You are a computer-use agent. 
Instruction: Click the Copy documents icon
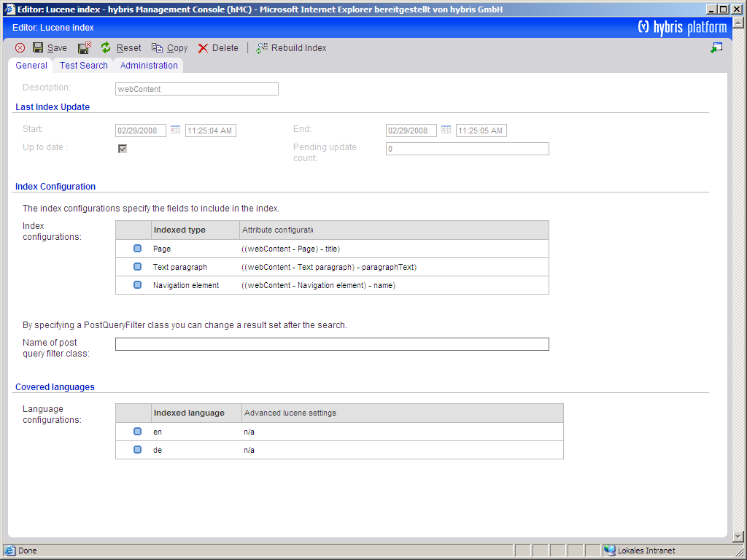[x=157, y=47]
